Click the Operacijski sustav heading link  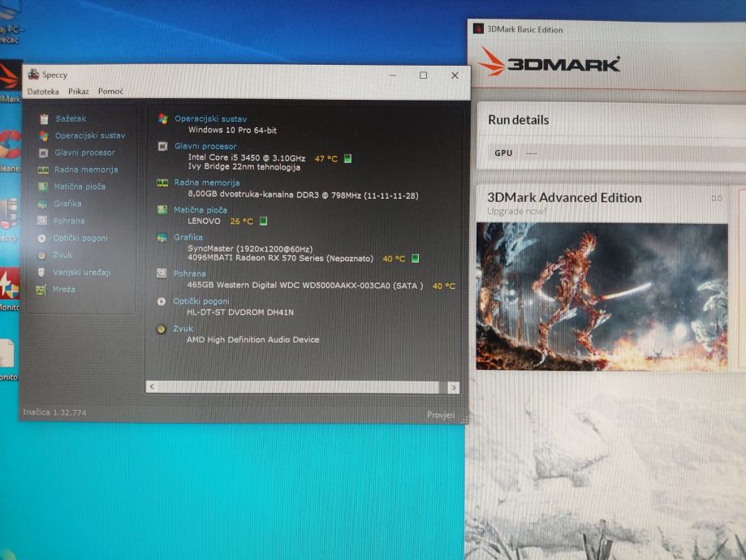click(x=210, y=119)
